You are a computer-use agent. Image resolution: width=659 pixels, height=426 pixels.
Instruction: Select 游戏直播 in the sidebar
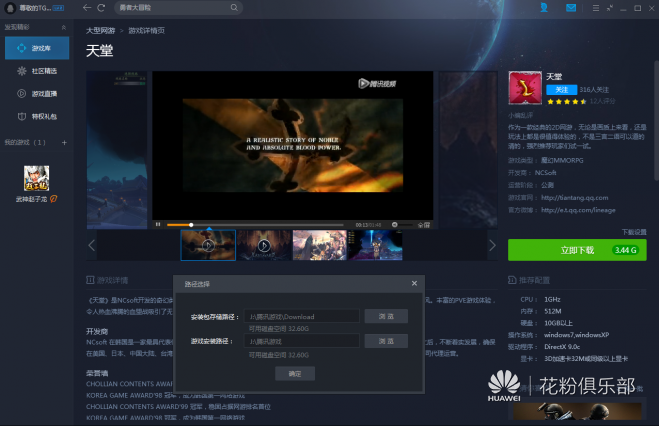[x=37, y=94]
